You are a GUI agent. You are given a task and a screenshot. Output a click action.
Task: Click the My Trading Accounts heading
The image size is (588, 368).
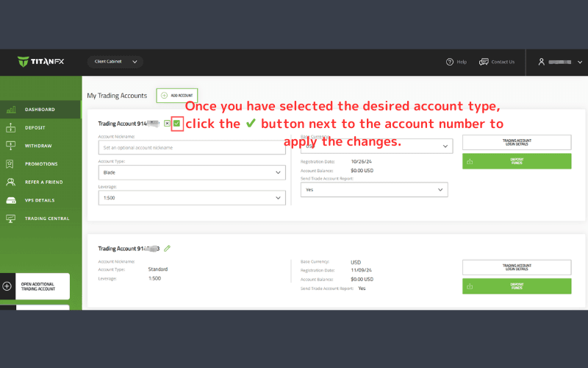pyautogui.click(x=117, y=96)
